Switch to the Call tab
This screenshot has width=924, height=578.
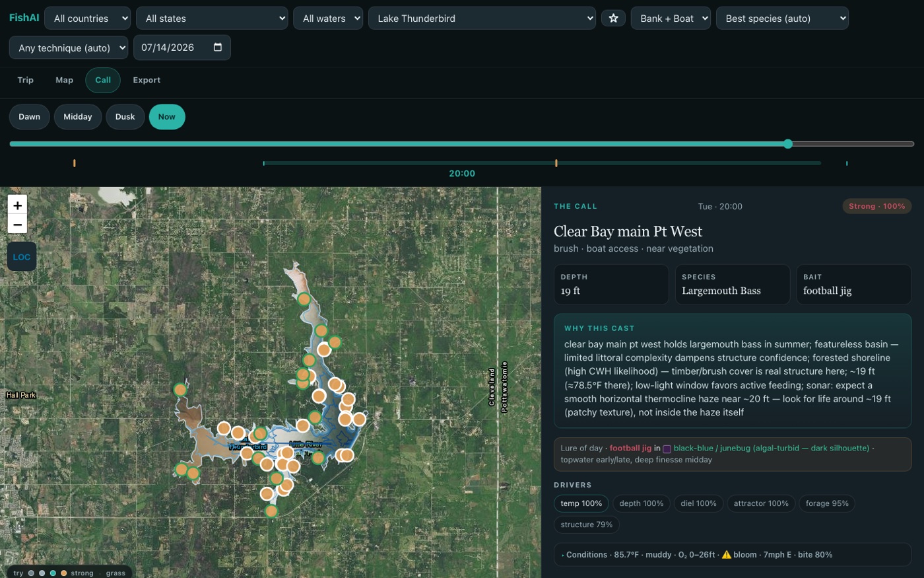(x=103, y=80)
